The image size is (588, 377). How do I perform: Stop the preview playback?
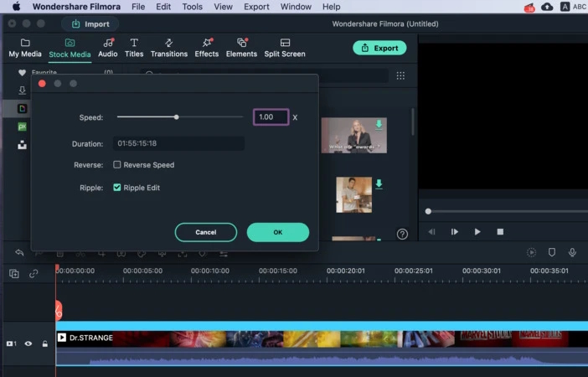click(500, 232)
